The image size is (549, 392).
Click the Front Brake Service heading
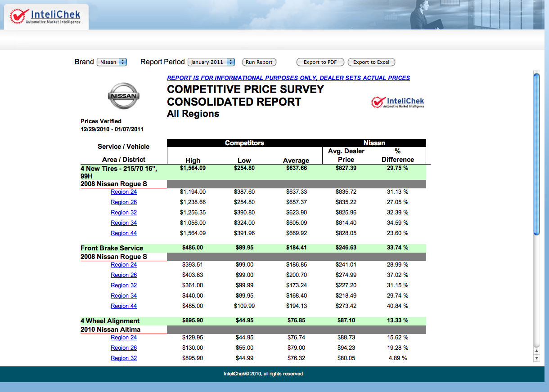pyautogui.click(x=112, y=248)
